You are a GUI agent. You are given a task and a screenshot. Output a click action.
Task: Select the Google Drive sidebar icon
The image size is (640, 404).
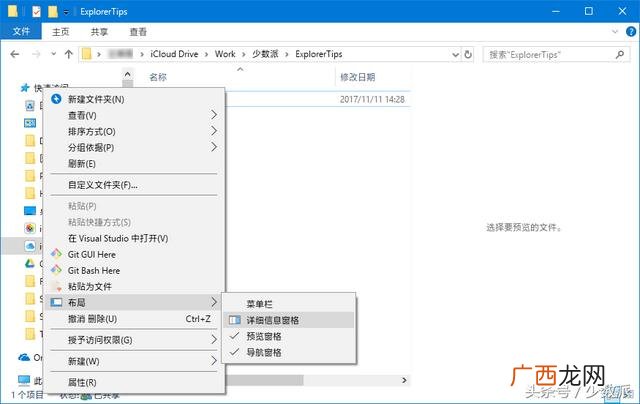[30, 263]
